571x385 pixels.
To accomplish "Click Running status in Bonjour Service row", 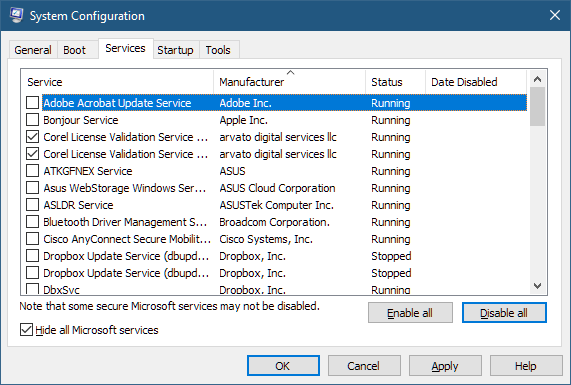I will point(391,120).
